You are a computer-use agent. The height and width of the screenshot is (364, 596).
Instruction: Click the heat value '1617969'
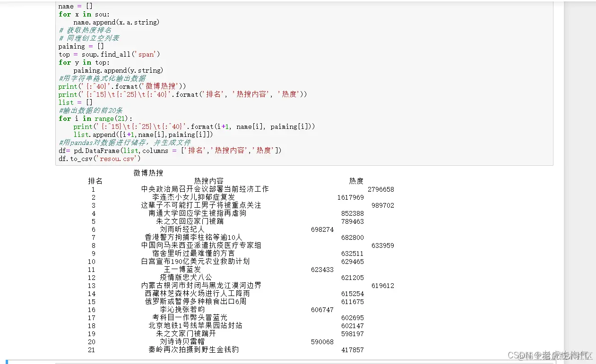351,197
